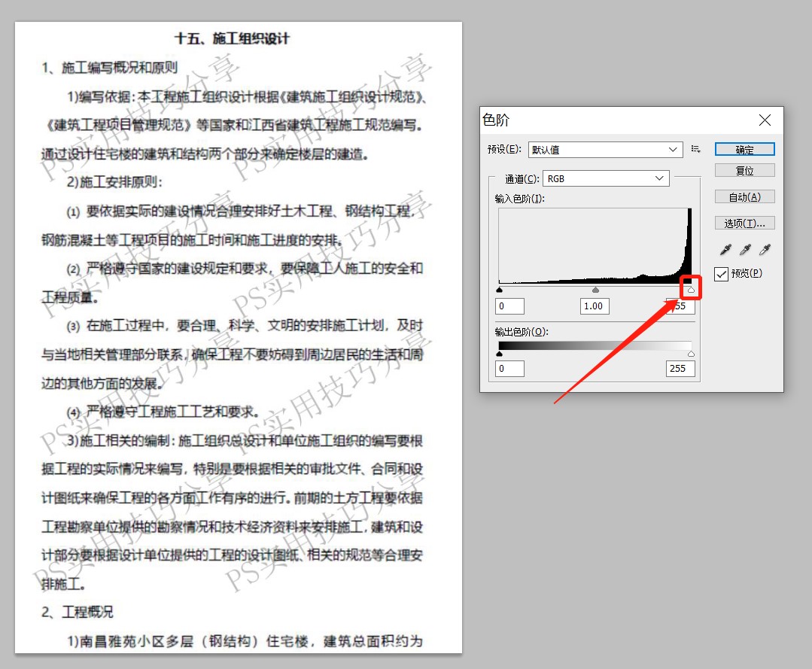Image resolution: width=812 pixels, height=669 pixels.
Task: Click the histogram display area
Action: [x=595, y=245]
